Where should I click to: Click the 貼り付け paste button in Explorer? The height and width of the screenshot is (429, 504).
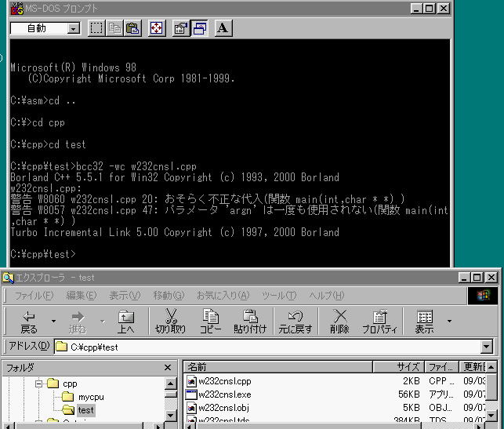pos(250,322)
